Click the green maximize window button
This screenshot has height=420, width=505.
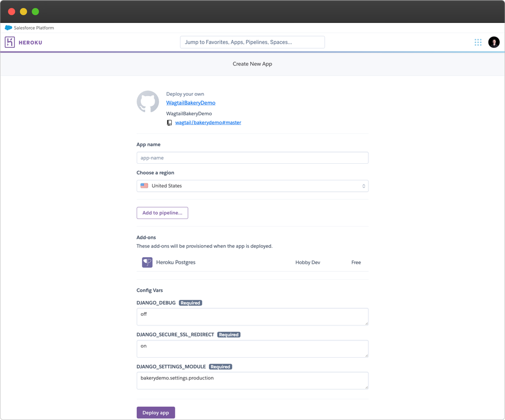tap(36, 12)
